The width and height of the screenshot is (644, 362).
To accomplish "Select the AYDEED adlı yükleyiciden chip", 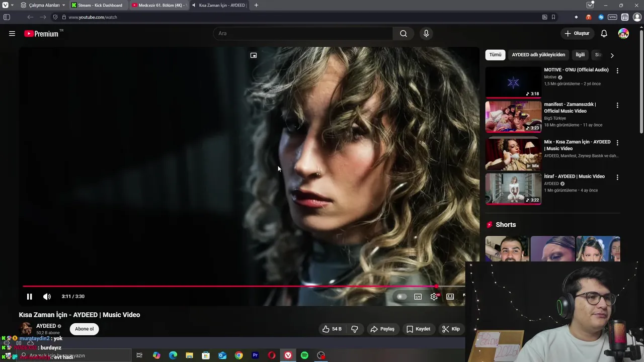I will click(538, 55).
